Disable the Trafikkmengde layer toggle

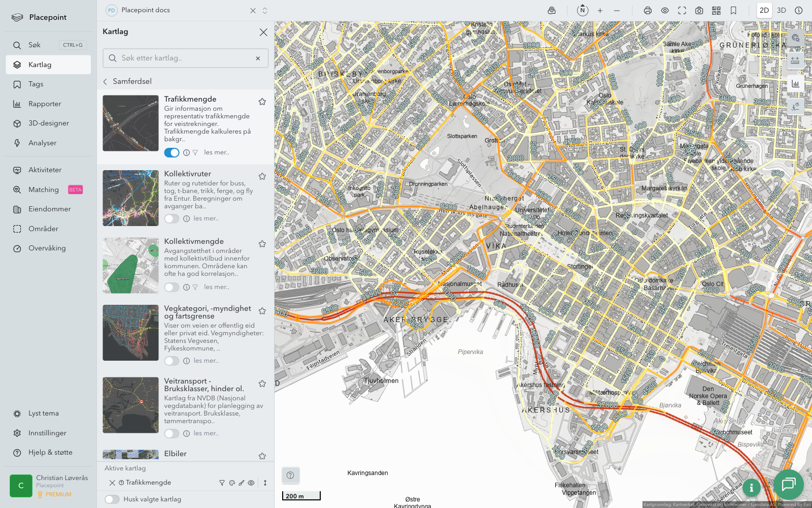172,152
